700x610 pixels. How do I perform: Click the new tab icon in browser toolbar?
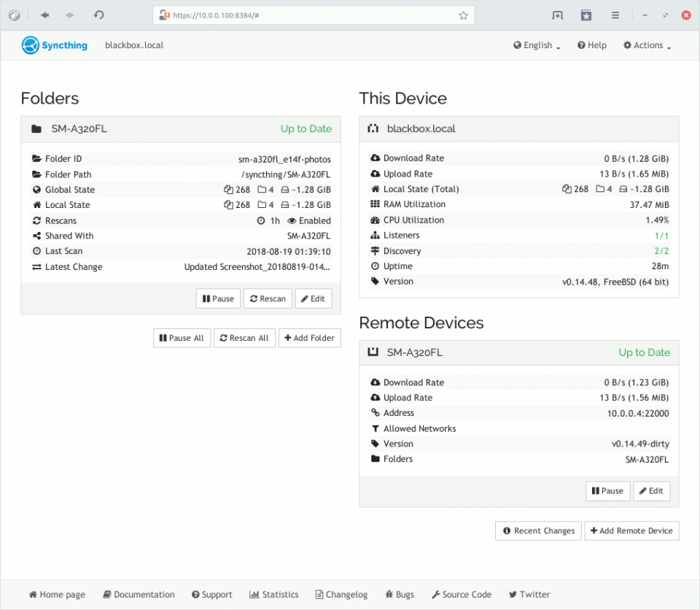tap(558, 15)
